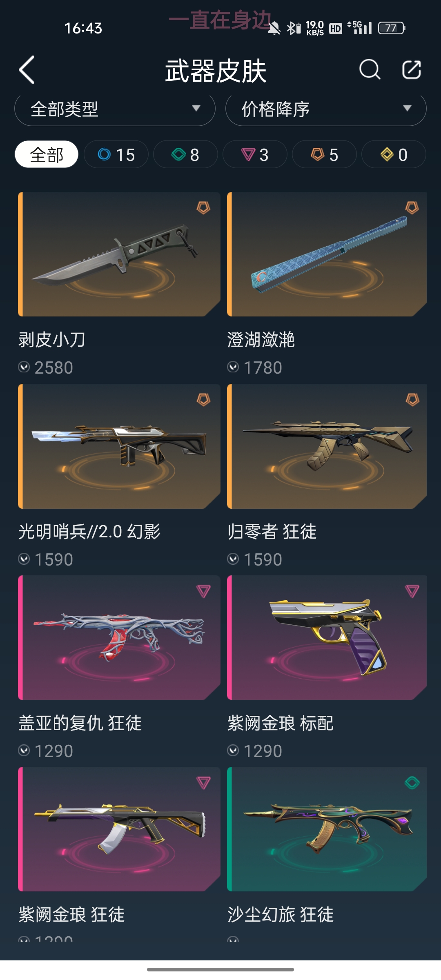Tap the back arrow icon

point(27,70)
